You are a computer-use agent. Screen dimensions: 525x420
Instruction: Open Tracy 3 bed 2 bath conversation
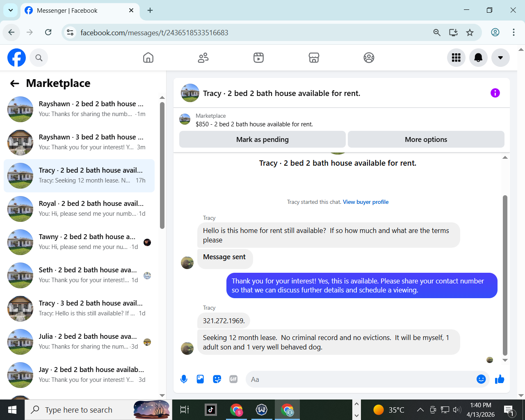click(79, 308)
